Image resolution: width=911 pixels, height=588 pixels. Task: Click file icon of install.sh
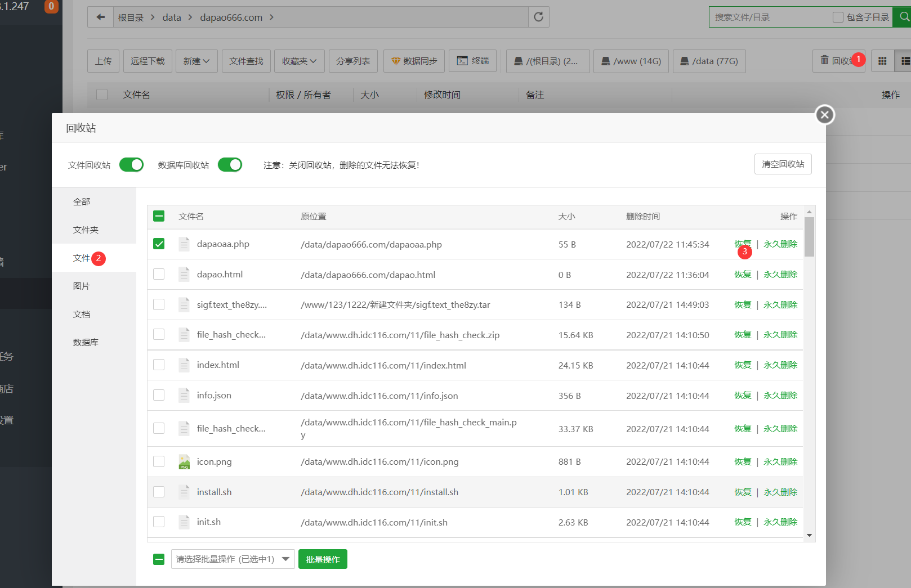point(184,492)
